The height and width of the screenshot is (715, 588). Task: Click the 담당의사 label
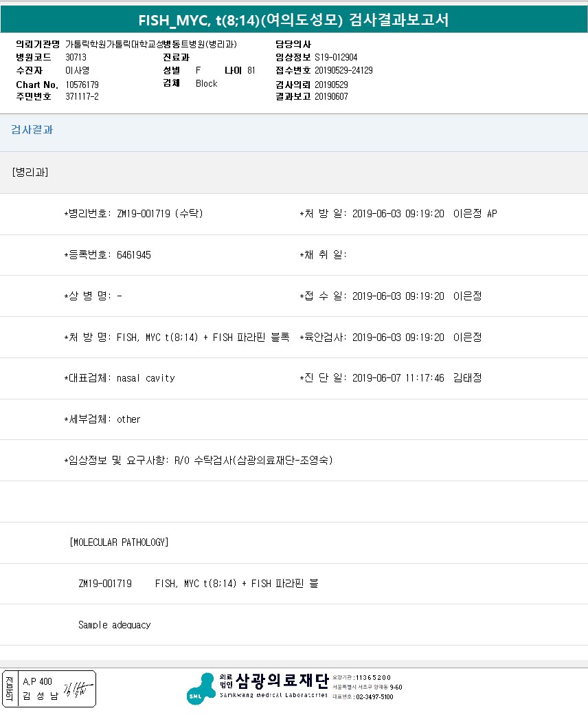(x=293, y=44)
